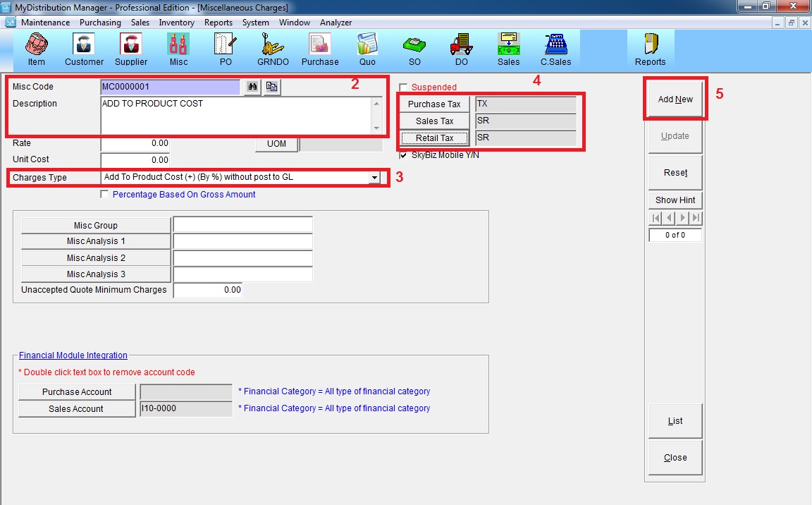
Task: Expand the Charges Type dropdown
Action: coord(374,178)
